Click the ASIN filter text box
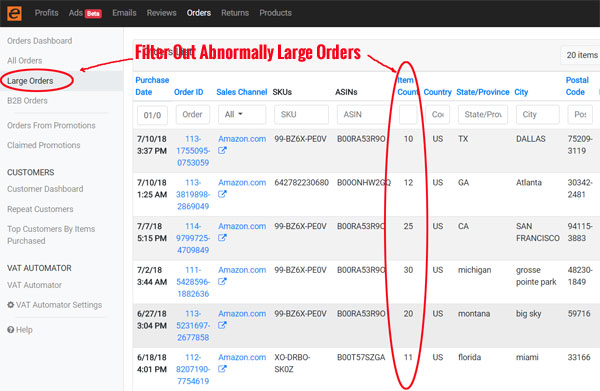Image resolution: width=600 pixels, height=391 pixels. pyautogui.click(x=363, y=114)
